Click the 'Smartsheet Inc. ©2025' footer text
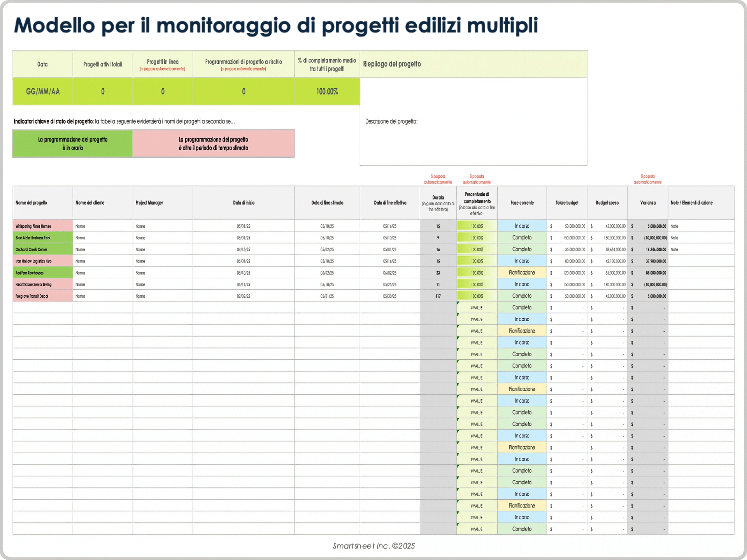The width and height of the screenshot is (747, 560). (373, 546)
